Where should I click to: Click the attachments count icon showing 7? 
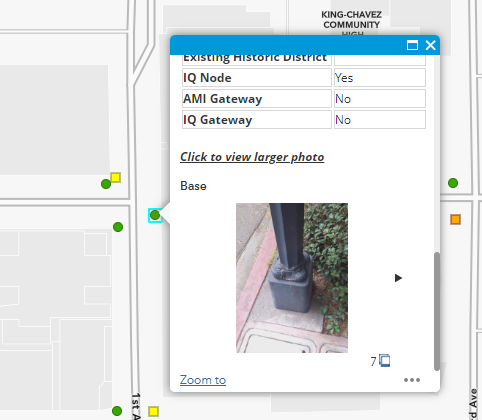(x=385, y=361)
